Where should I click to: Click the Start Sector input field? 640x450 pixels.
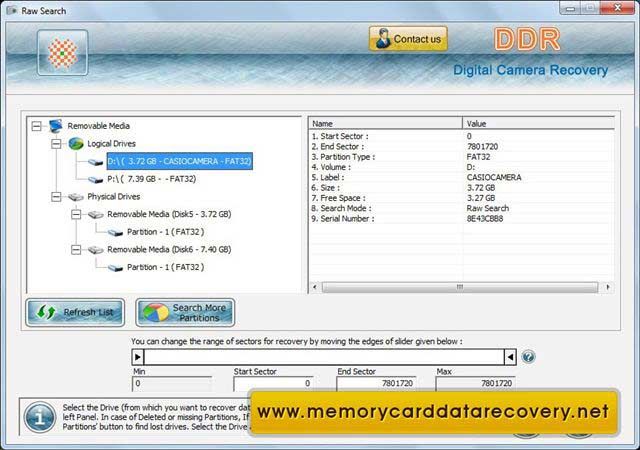273,383
